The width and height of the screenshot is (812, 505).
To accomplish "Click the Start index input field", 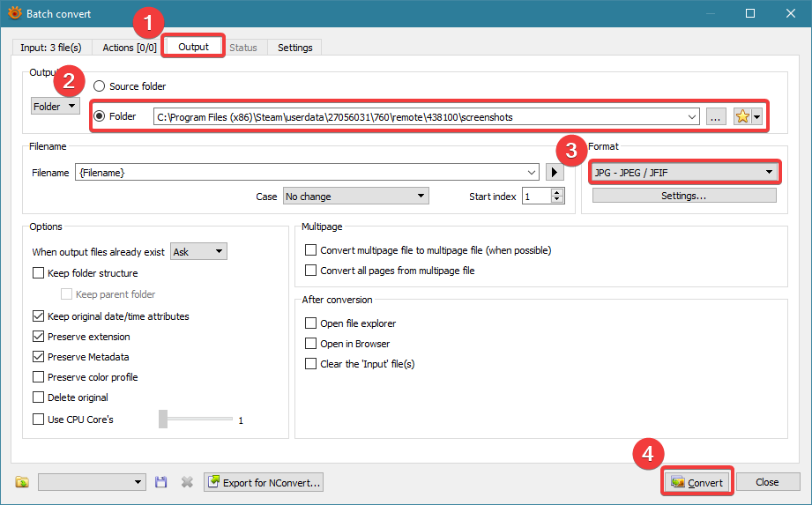I will click(x=537, y=197).
